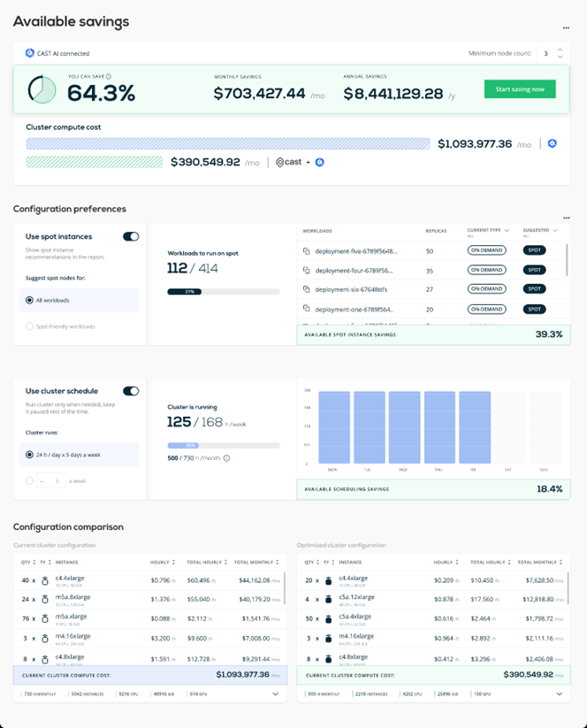This screenshot has width=587, height=728.
Task: Disable the 'Use cluster schedule' switch
Action: click(x=131, y=391)
